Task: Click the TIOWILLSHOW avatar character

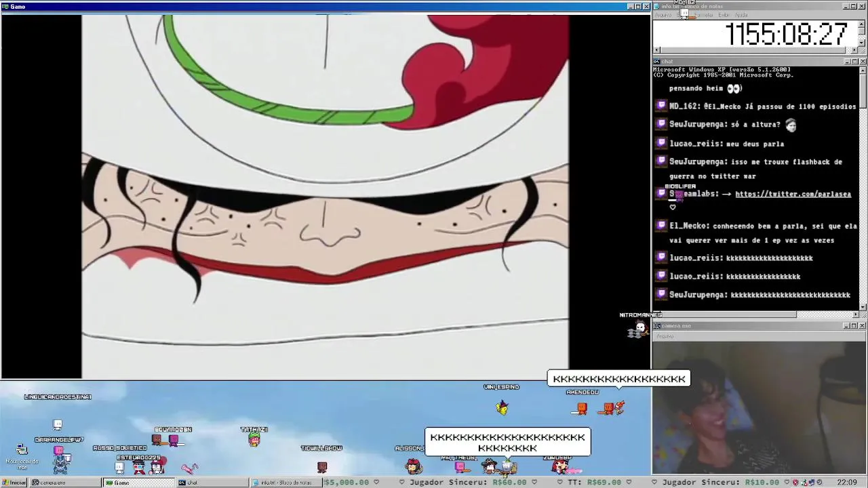Action: [x=322, y=466]
